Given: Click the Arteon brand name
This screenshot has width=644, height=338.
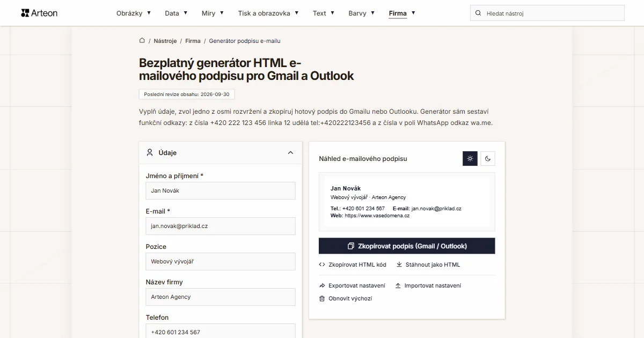Looking at the screenshot, I should pyautogui.click(x=45, y=13).
